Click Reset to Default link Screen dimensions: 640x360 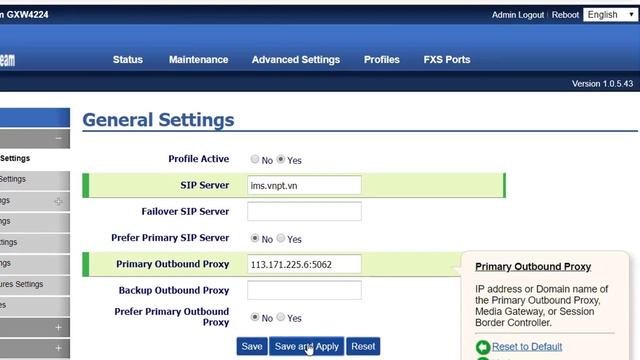[527, 347]
